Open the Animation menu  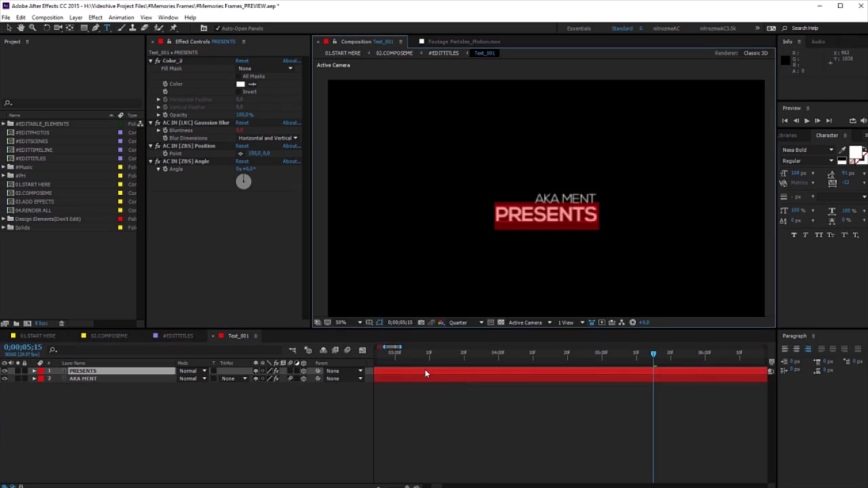[121, 17]
